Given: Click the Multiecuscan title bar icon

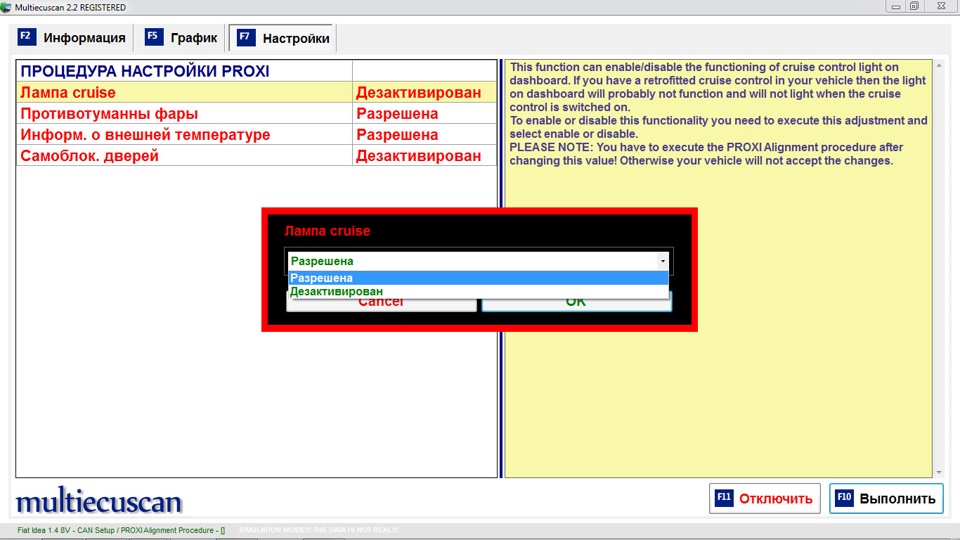Looking at the screenshot, I should pos(6,7).
